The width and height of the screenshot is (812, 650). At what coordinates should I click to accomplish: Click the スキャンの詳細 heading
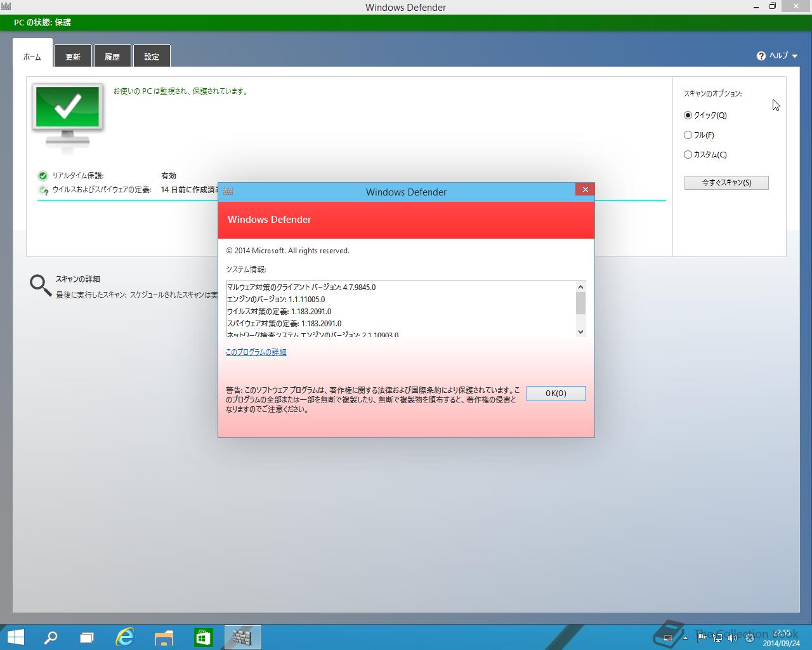coord(78,279)
